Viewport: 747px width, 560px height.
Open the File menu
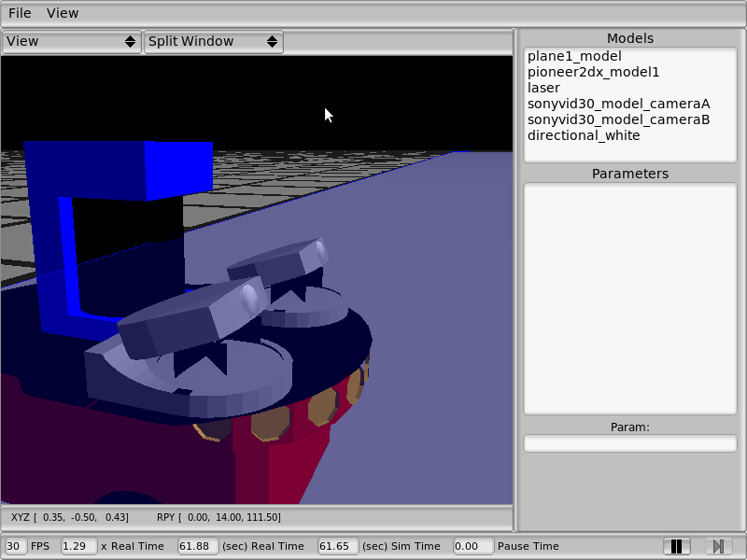pos(20,13)
